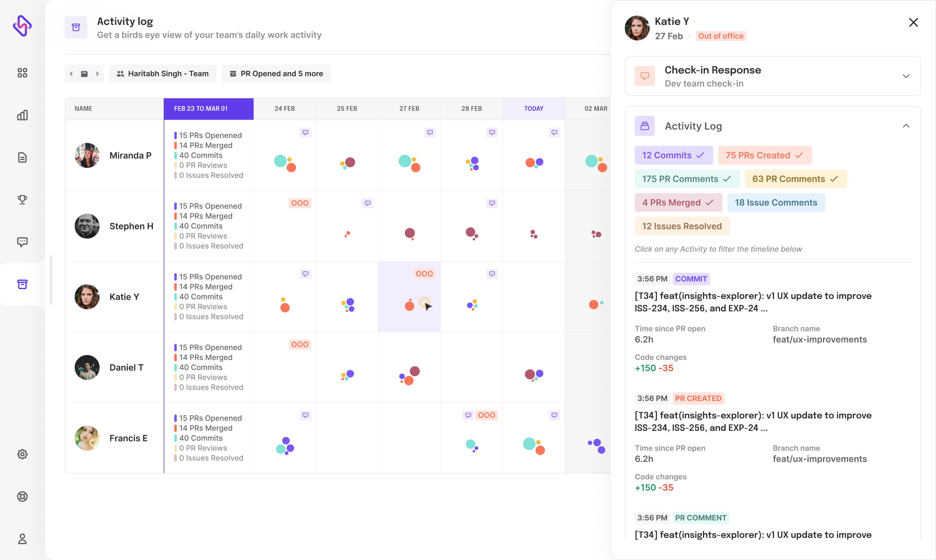Open the dashboard grid icon in the sidebar

point(22,73)
